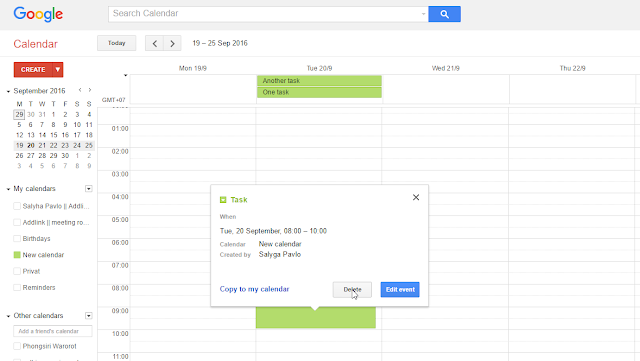Select day 29 boxed in mini calendar
The height and width of the screenshot is (361, 640).
click(19, 115)
